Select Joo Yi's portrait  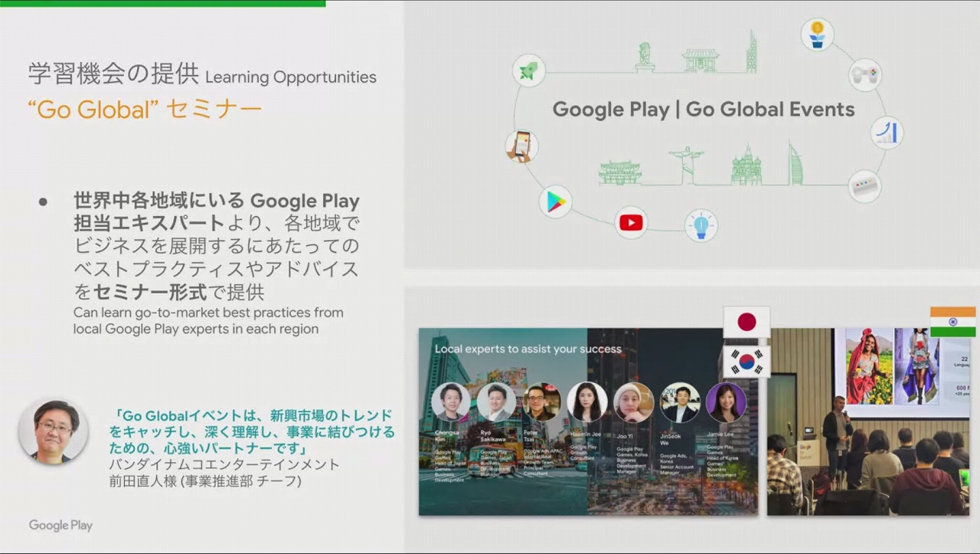click(634, 402)
